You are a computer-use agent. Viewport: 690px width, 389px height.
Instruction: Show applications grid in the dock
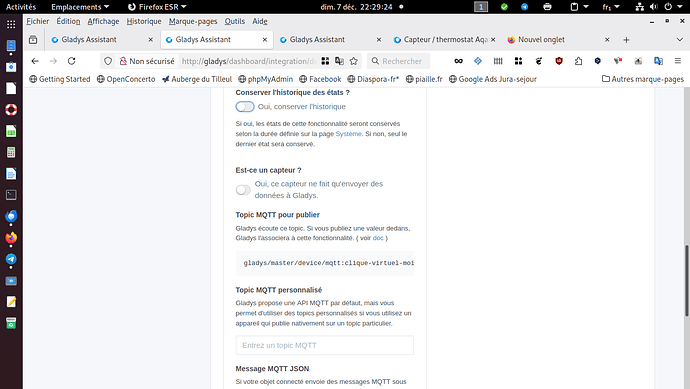point(11,24)
